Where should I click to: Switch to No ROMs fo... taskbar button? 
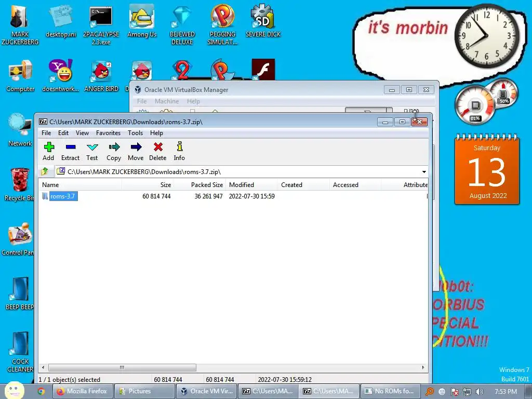pyautogui.click(x=390, y=391)
